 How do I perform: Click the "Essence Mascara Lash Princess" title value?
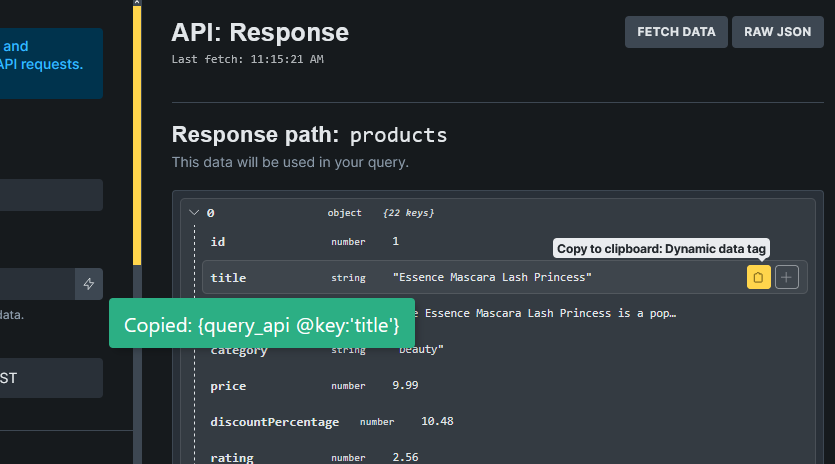[492, 277]
